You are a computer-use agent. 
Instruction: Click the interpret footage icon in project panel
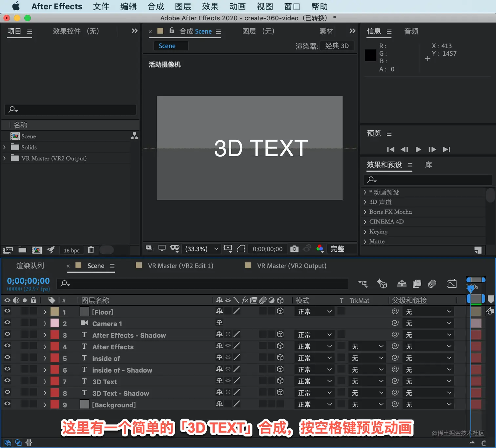click(8, 250)
